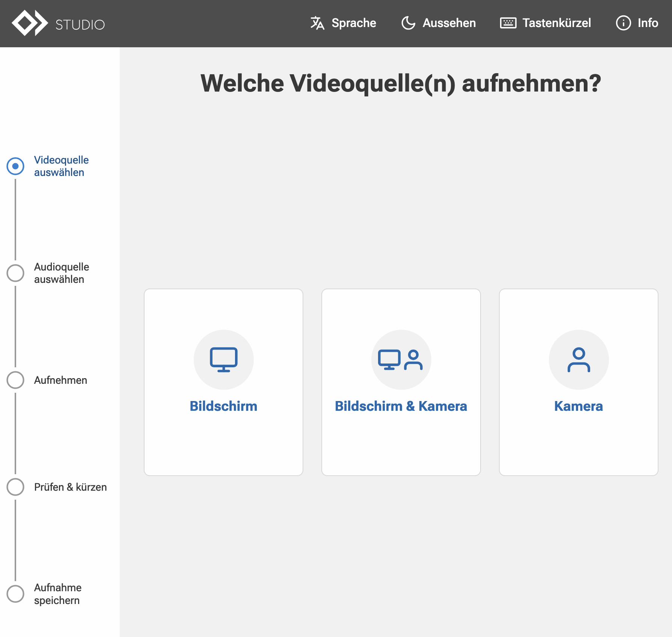Jump to the Prüfen & kürzen step

(70, 487)
